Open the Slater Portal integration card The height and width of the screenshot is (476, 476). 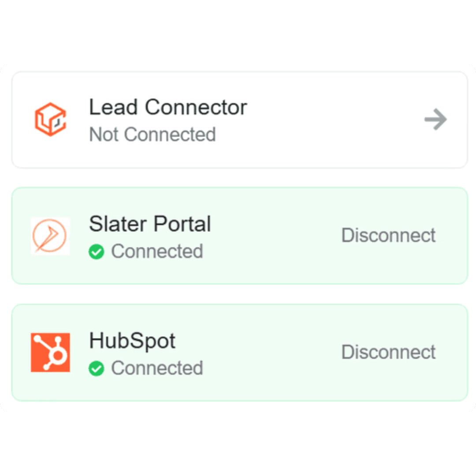(x=239, y=236)
